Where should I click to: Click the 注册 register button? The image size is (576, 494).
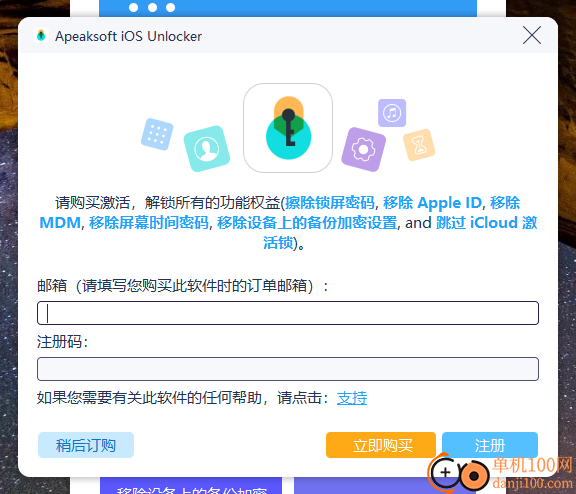[490, 445]
